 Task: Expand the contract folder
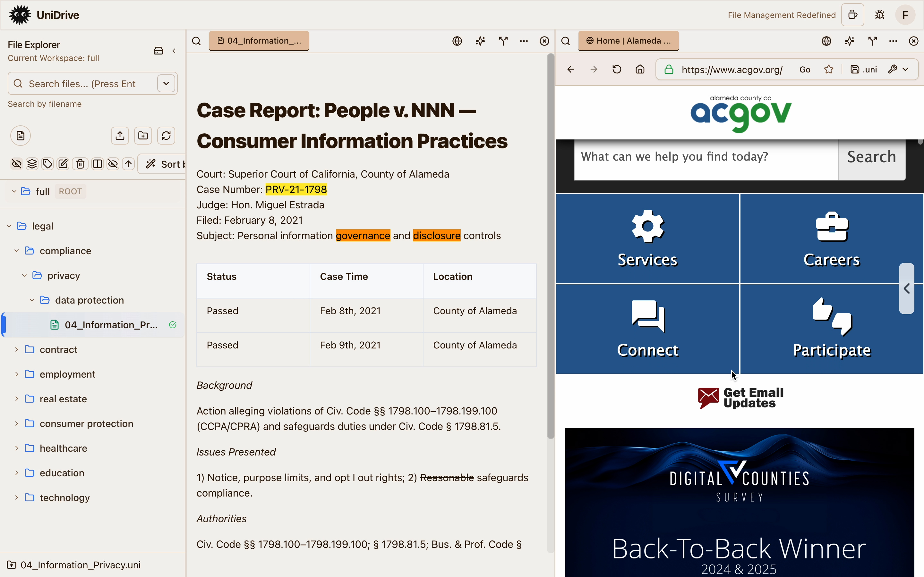(16, 349)
